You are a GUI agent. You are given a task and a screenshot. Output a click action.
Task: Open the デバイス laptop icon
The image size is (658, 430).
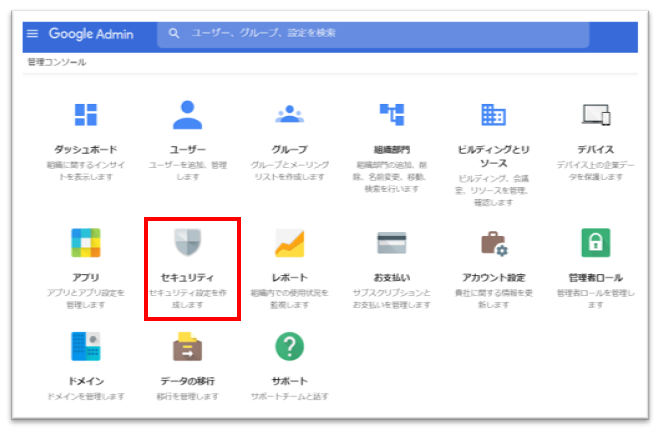(596, 115)
